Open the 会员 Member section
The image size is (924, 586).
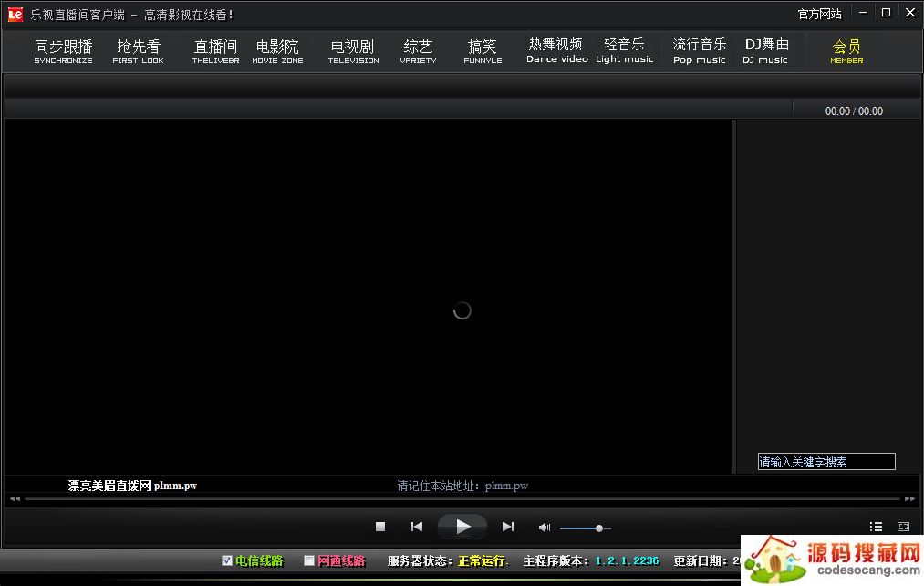(846, 51)
